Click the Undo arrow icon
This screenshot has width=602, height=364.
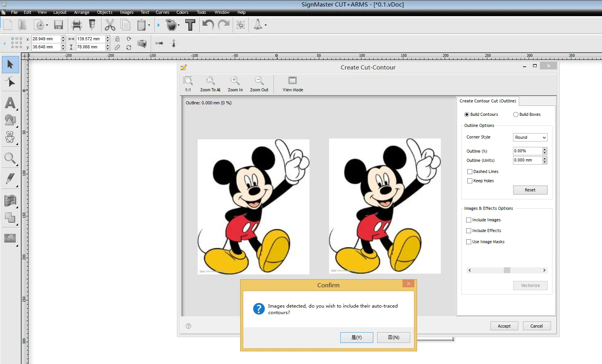click(208, 25)
